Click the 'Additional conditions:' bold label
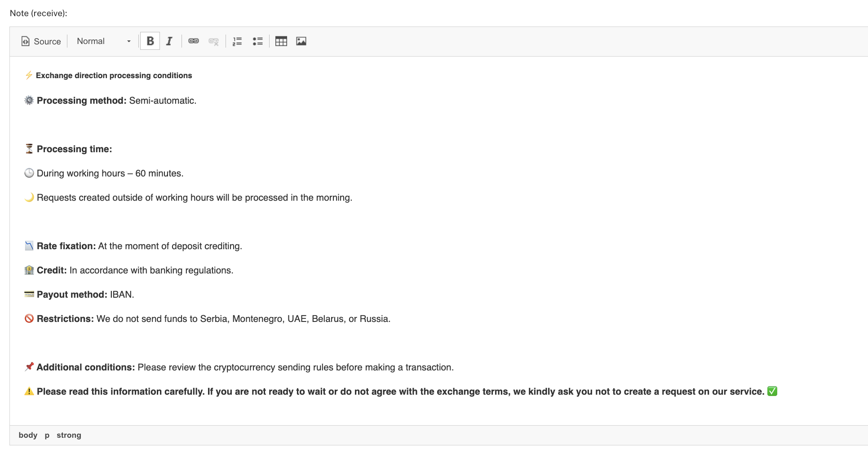The height and width of the screenshot is (449, 868). (85, 367)
